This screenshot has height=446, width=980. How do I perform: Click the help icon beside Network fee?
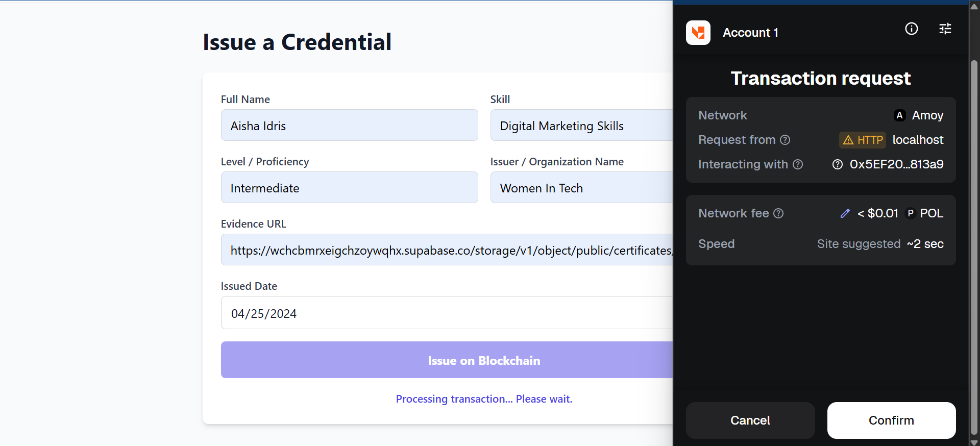pyautogui.click(x=778, y=213)
